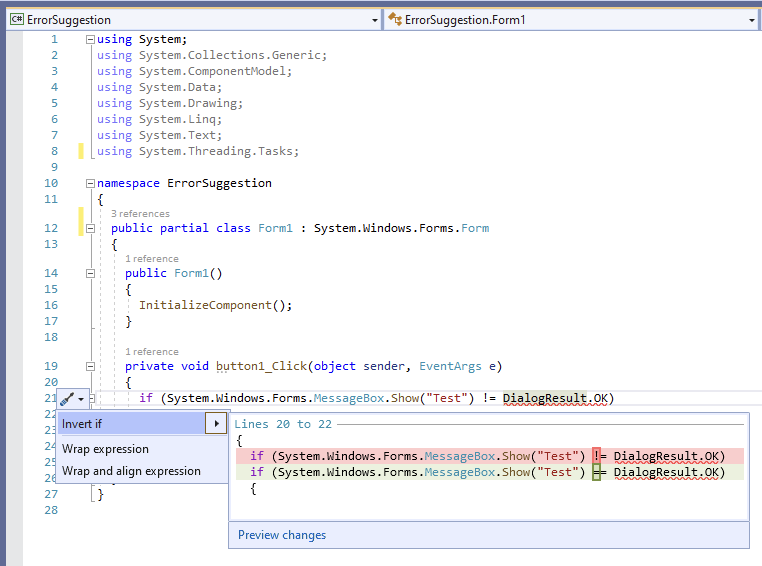Collapse the namespace ErrorSuggestion block
This screenshot has width=762, height=566.
[90, 183]
